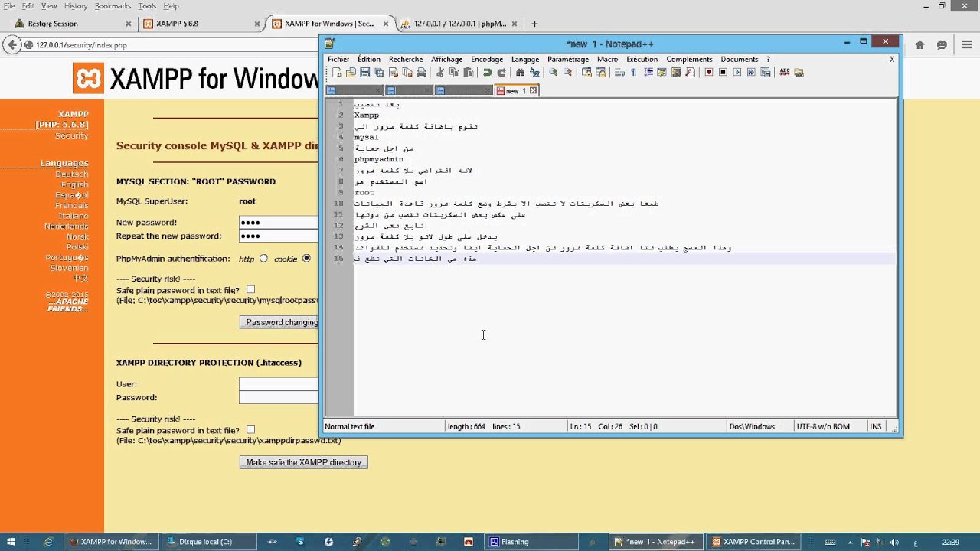The height and width of the screenshot is (551, 980).
Task: Check safe plain password checkbox in MySQL section
Action: click(250, 290)
